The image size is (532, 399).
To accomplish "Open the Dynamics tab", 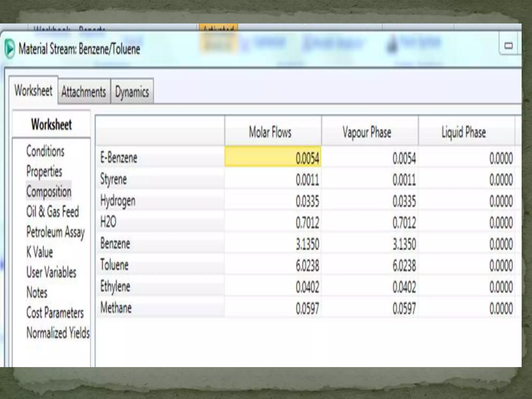I will 132,92.
